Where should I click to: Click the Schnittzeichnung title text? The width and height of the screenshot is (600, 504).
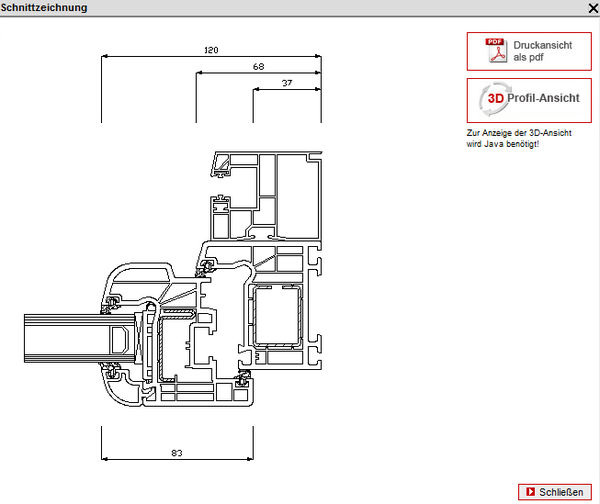pyautogui.click(x=44, y=8)
